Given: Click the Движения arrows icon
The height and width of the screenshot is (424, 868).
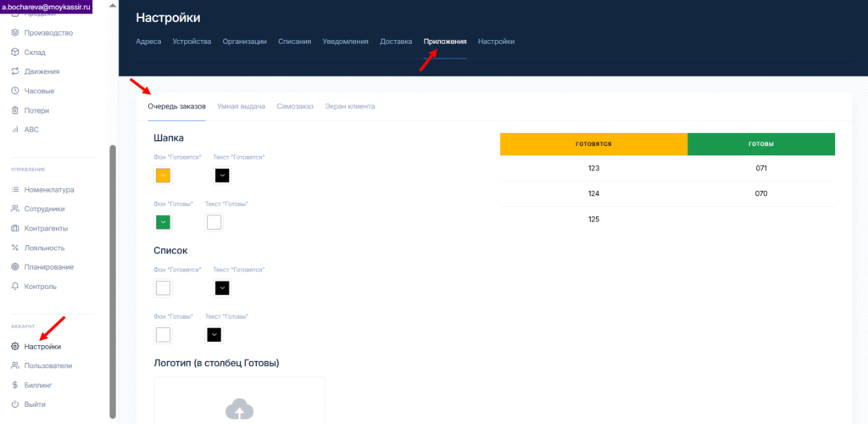Looking at the screenshot, I should pyautogui.click(x=15, y=71).
